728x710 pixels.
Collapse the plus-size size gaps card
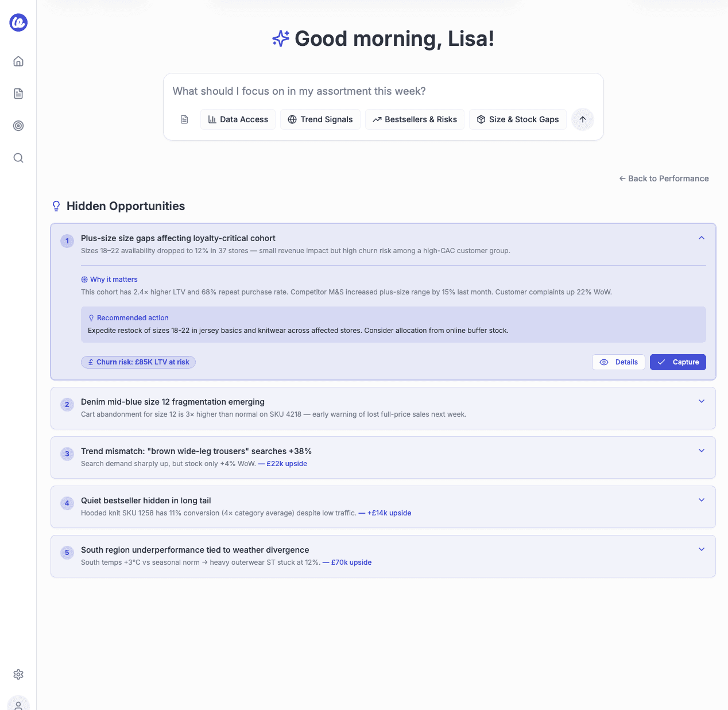tap(702, 238)
